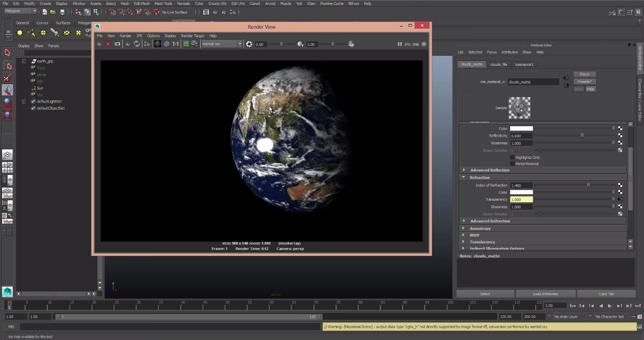Choose the Paint Selection tool

(x=7, y=77)
